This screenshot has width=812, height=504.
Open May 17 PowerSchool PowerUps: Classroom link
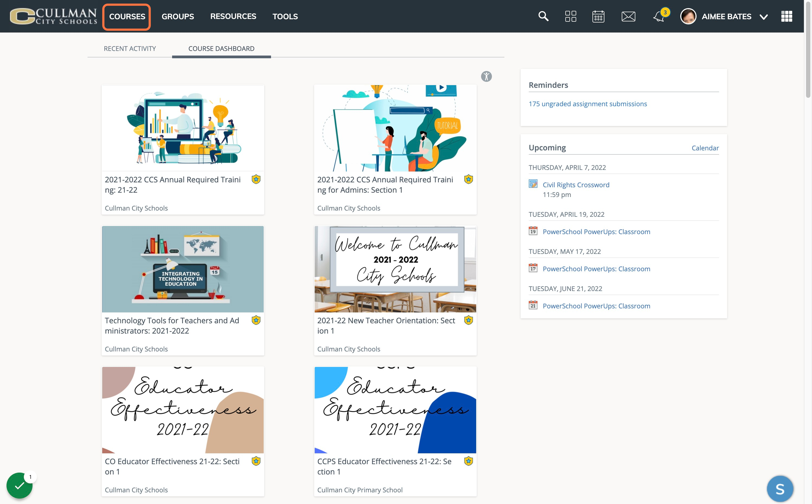point(596,269)
